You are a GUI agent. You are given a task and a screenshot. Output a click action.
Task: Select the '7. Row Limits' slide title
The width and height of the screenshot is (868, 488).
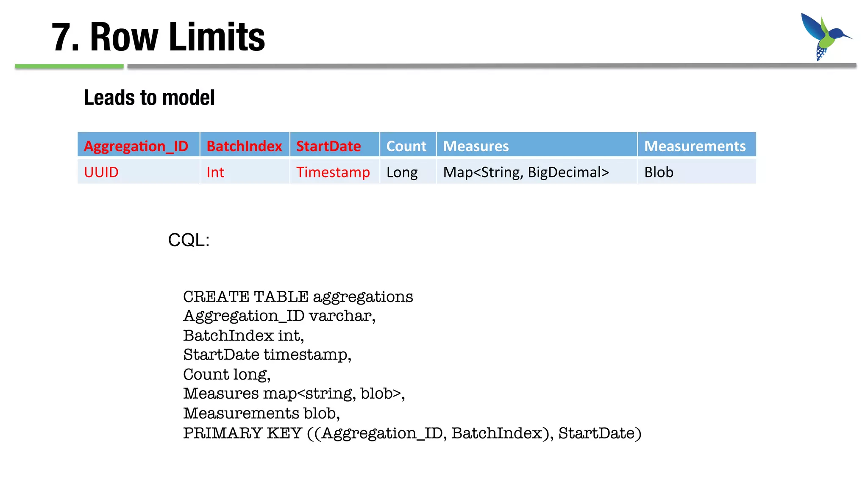158,37
